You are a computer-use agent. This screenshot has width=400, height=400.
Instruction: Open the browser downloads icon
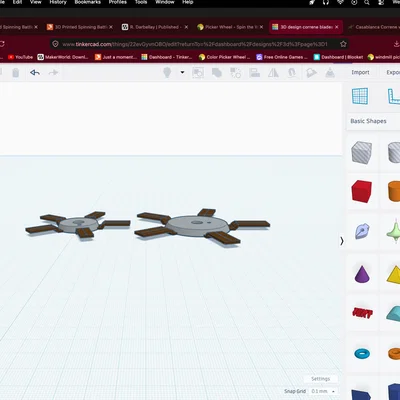396,44
